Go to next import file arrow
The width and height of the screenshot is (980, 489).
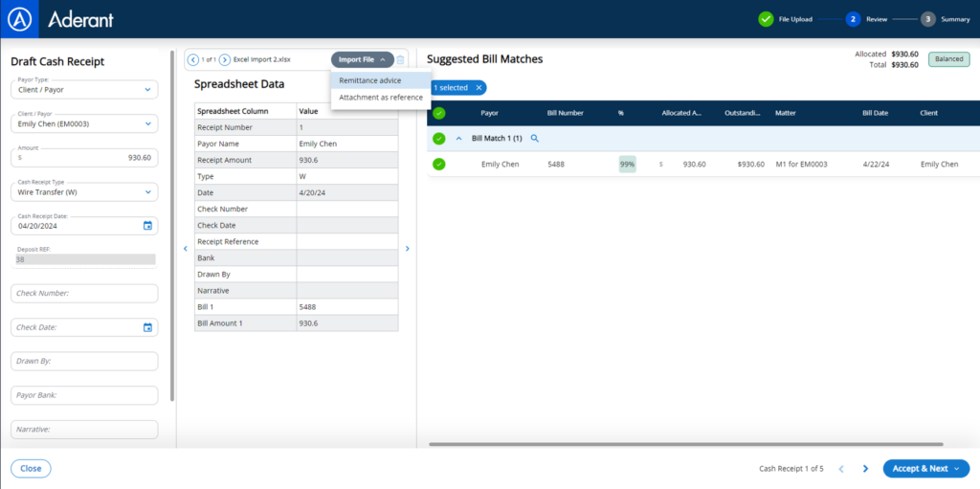pos(225,59)
